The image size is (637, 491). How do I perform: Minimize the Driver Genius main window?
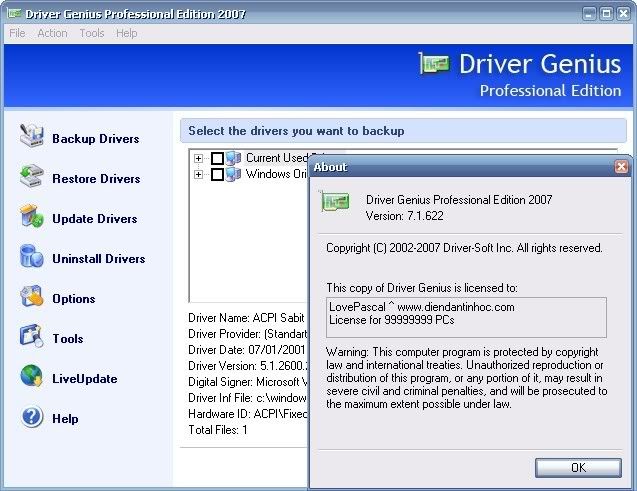(x=589, y=14)
